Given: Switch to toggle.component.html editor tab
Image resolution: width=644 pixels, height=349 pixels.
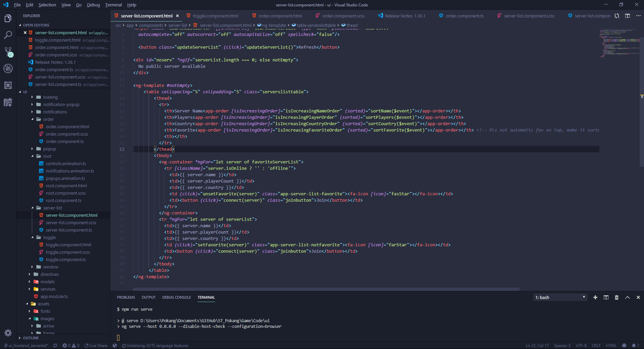Looking at the screenshot, I should coord(215,16).
